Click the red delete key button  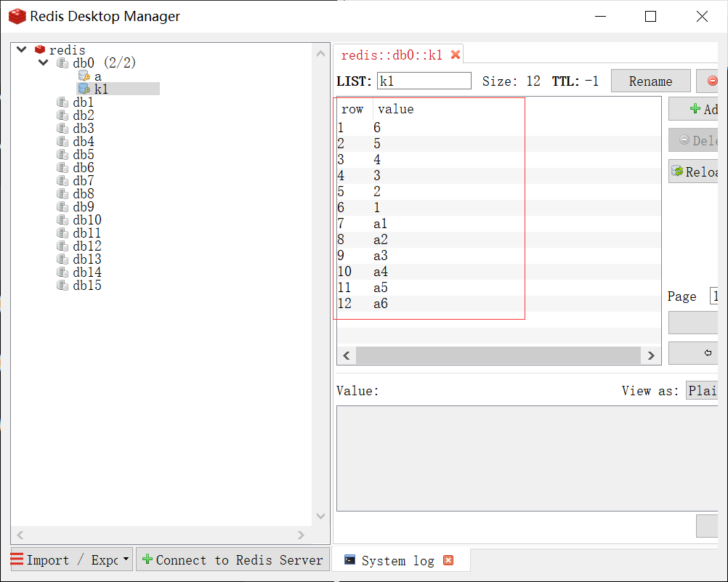click(x=708, y=81)
